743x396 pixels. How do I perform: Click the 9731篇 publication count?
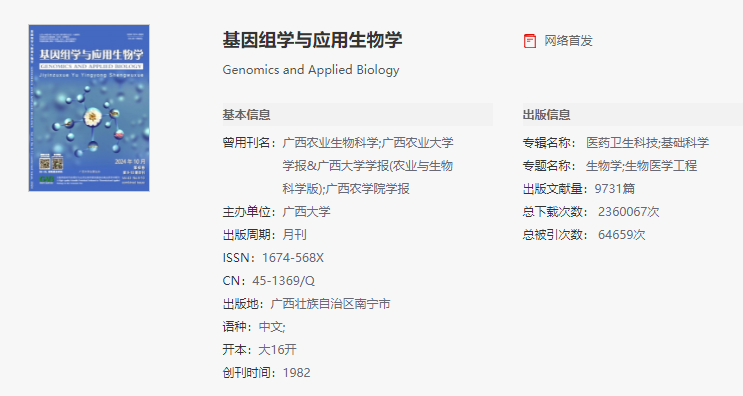[x=615, y=189]
